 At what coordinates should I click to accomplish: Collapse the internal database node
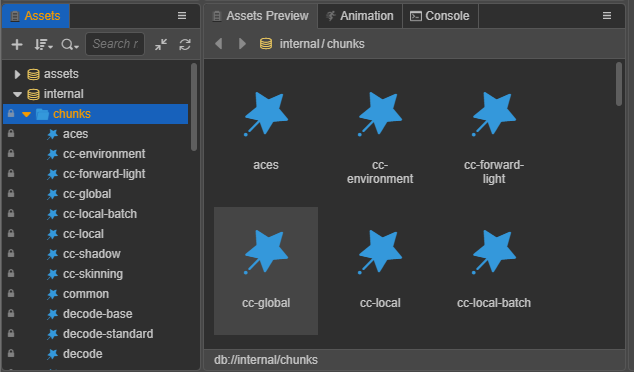click(x=17, y=94)
